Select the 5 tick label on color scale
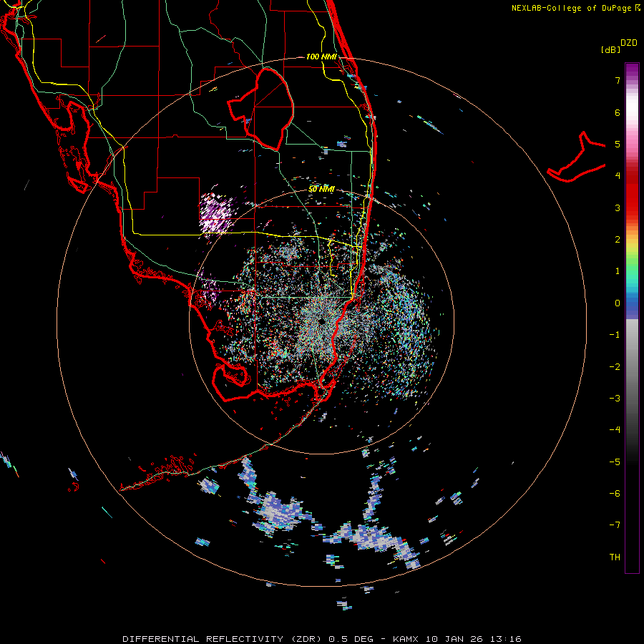 [618, 144]
